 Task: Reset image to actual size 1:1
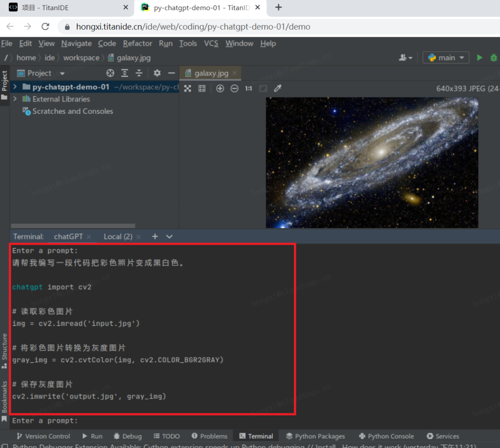[x=249, y=89]
